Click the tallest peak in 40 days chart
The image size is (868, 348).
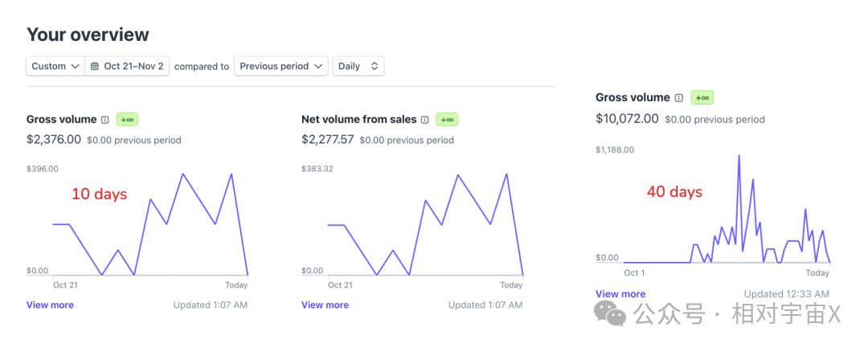pyautogui.click(x=739, y=157)
